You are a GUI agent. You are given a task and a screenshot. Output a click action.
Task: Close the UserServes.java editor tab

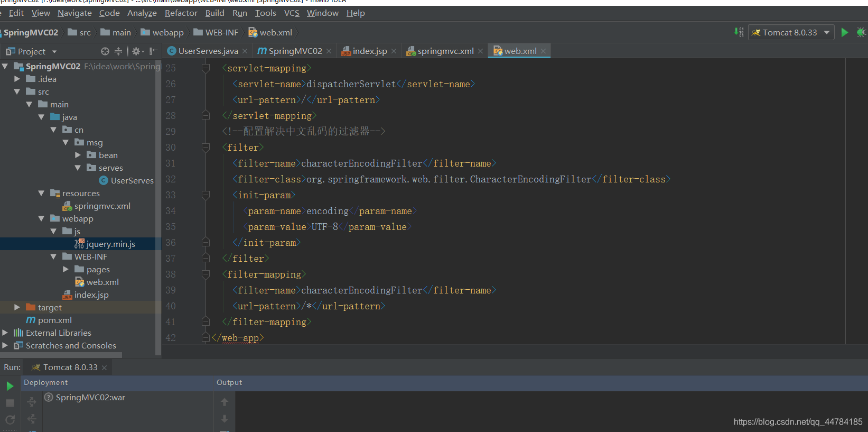[245, 51]
